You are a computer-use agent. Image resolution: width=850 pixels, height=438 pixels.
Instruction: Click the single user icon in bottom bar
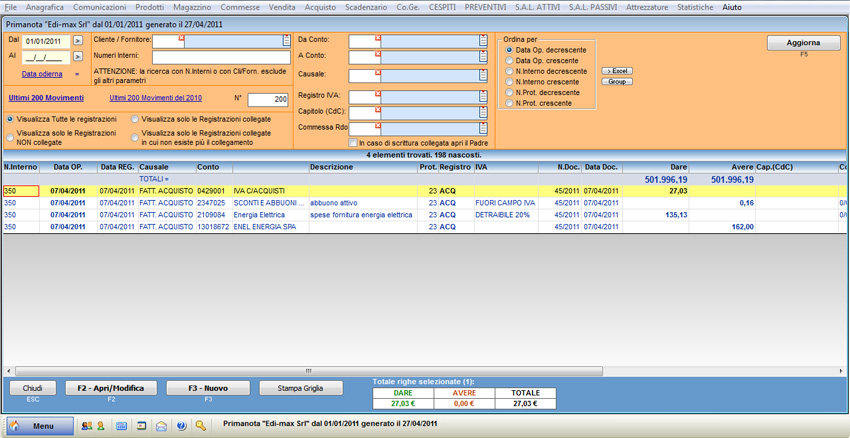point(101,426)
